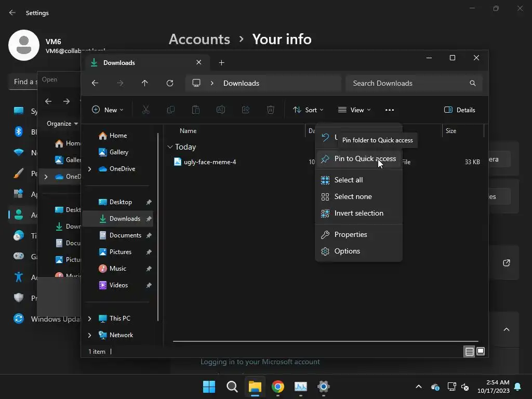Open the Settings app taskbar icon
This screenshot has width=532, height=399.
[x=323, y=387]
